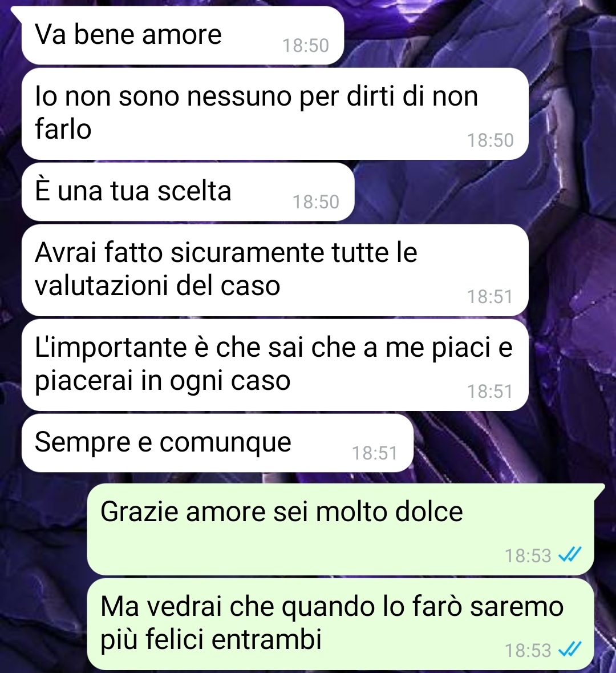Image resolution: width=616 pixels, height=673 pixels.
Task: Click 18:50 timestamp on "Va bene amore"
Action: click(305, 46)
